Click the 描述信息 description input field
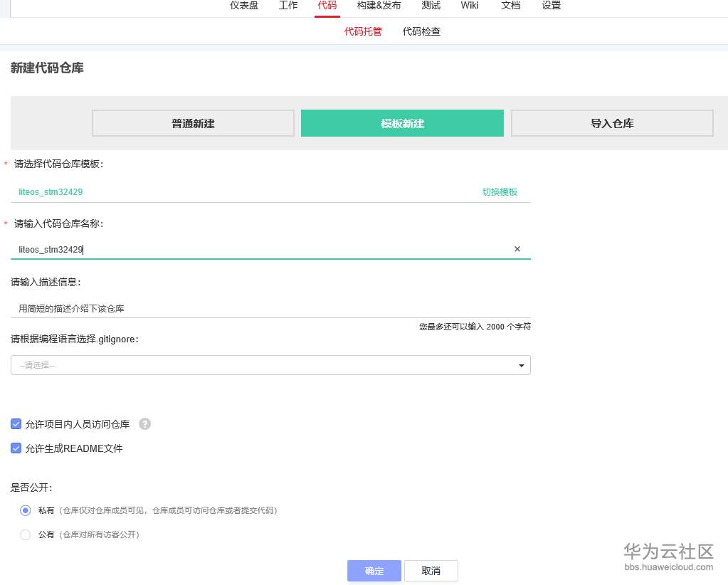Screen dimensions: 728x585 pos(270,308)
